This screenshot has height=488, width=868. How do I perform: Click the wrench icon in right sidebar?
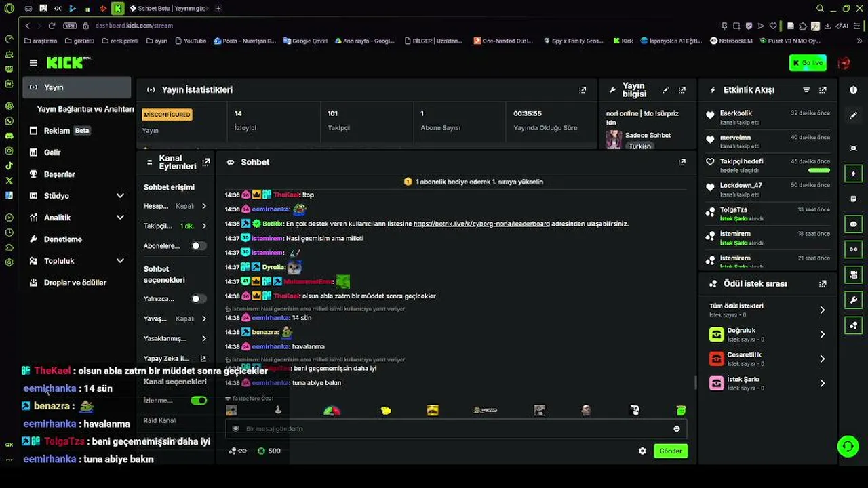[x=853, y=300]
